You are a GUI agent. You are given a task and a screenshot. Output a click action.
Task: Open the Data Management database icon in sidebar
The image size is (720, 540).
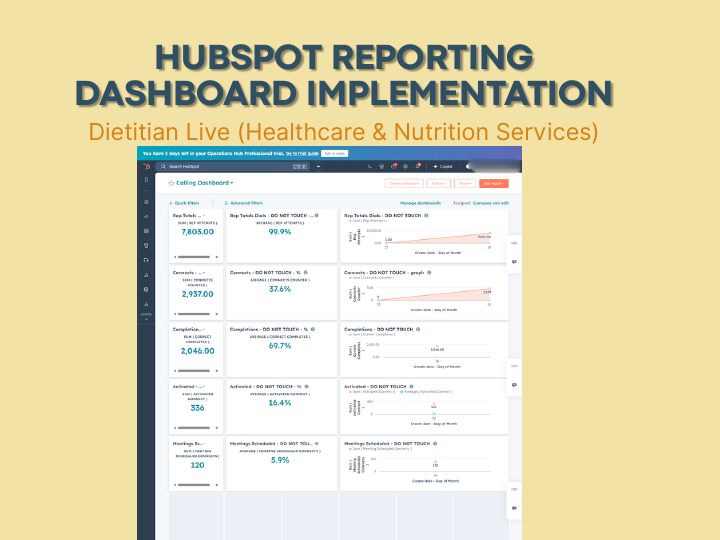click(146, 290)
